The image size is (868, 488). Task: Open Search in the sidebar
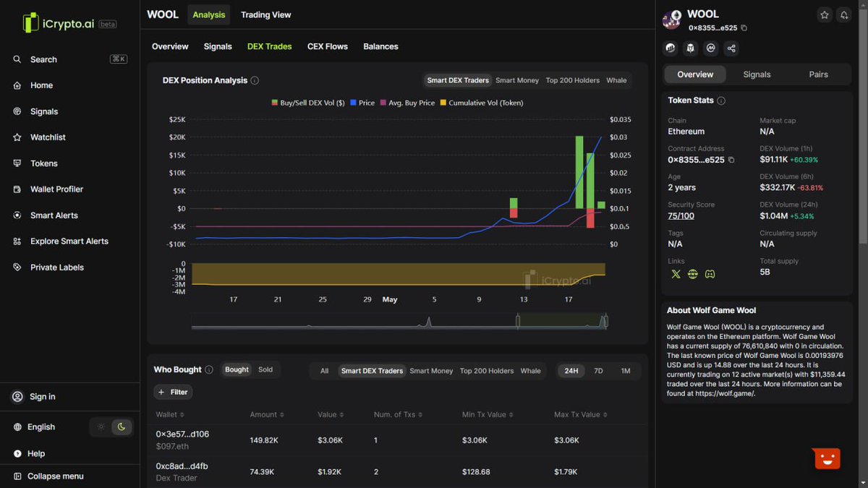click(x=70, y=59)
